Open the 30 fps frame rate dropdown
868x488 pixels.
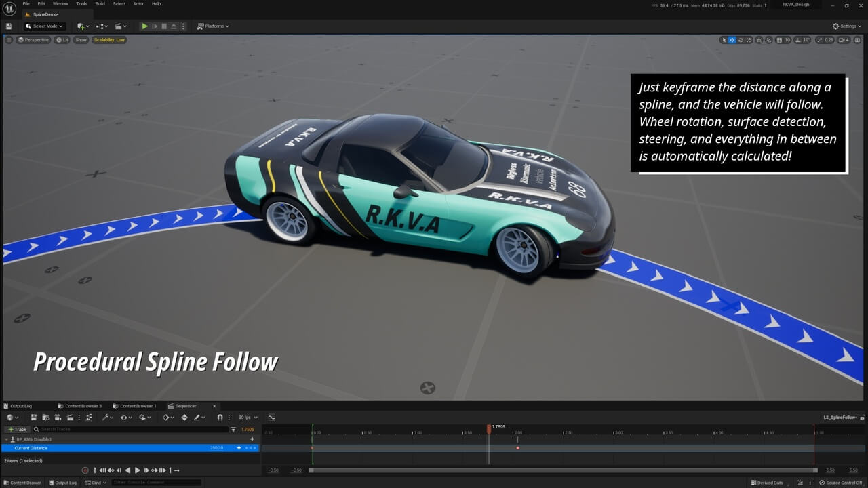248,418
